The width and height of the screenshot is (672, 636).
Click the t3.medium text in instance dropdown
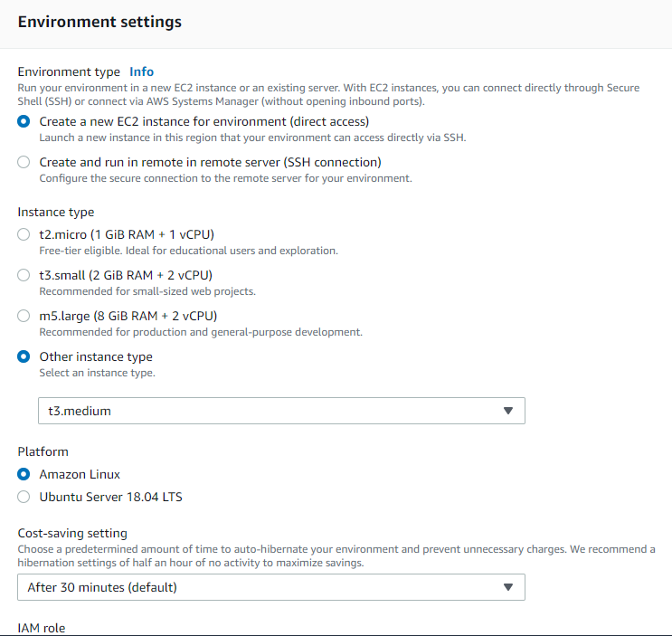pos(80,411)
